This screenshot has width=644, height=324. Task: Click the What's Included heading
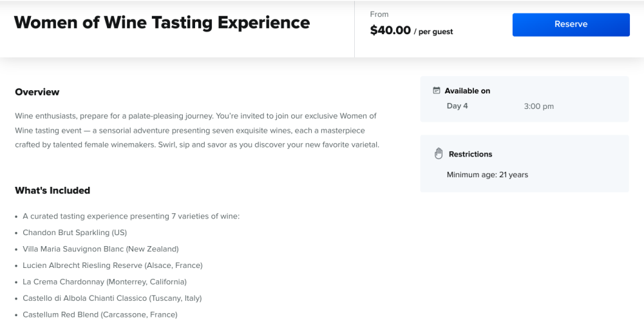point(53,191)
